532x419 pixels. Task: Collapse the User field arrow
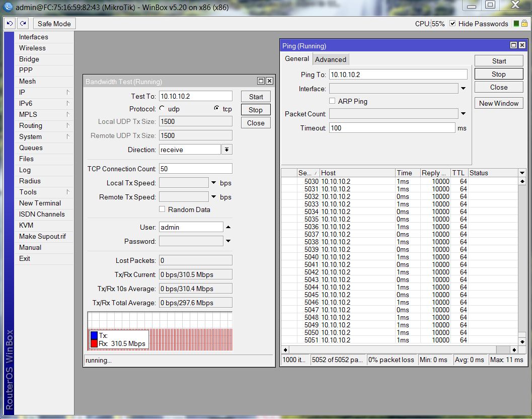click(229, 227)
